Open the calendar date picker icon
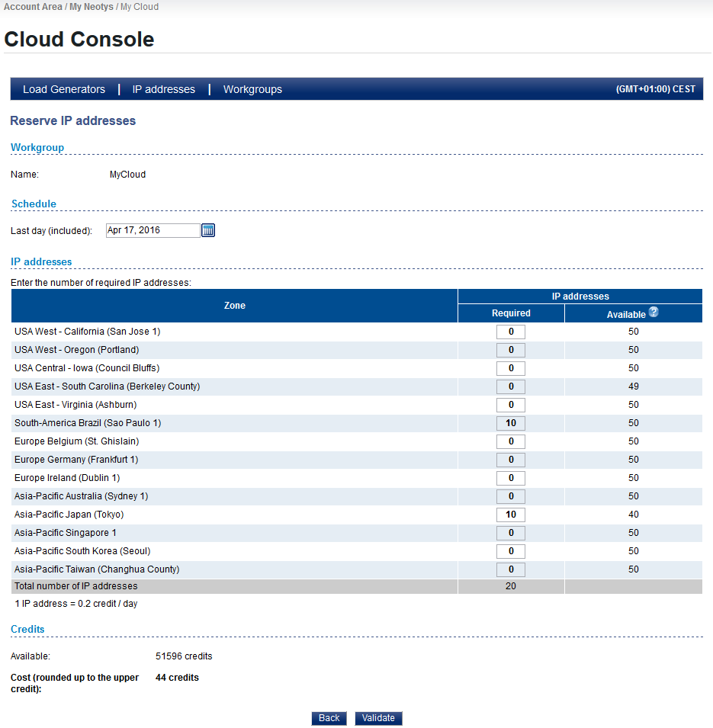 tap(208, 230)
